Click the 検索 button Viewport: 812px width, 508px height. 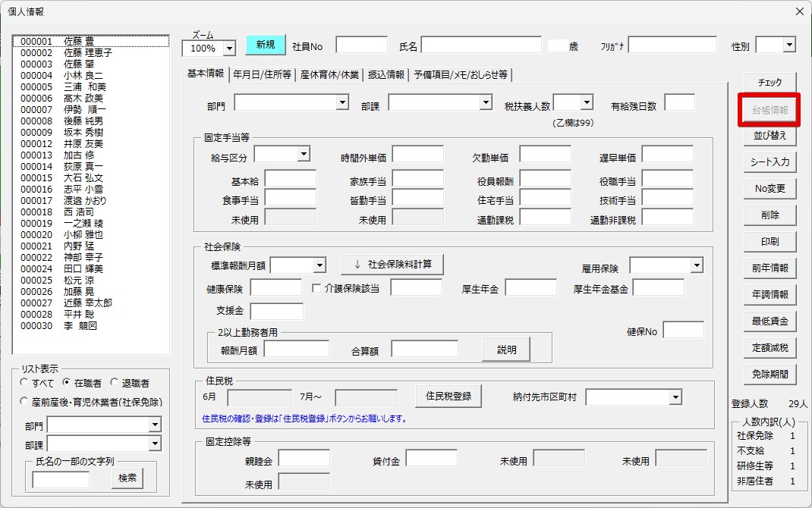pyautogui.click(x=127, y=478)
